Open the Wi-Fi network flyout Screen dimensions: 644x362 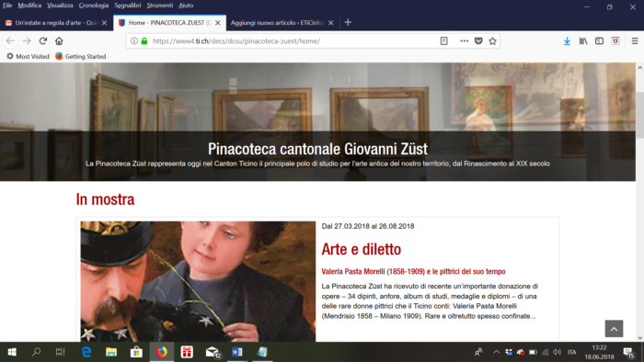(545, 352)
